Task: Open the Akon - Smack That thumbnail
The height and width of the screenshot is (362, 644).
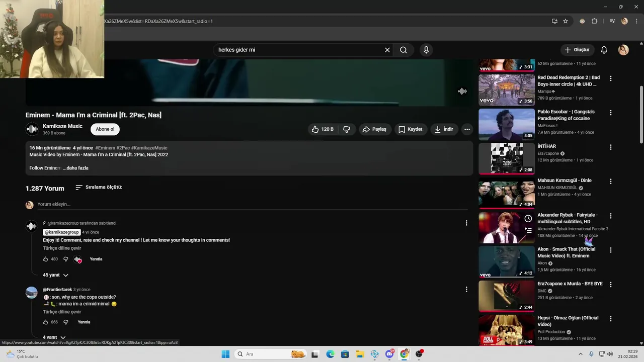Action: pyautogui.click(x=507, y=261)
